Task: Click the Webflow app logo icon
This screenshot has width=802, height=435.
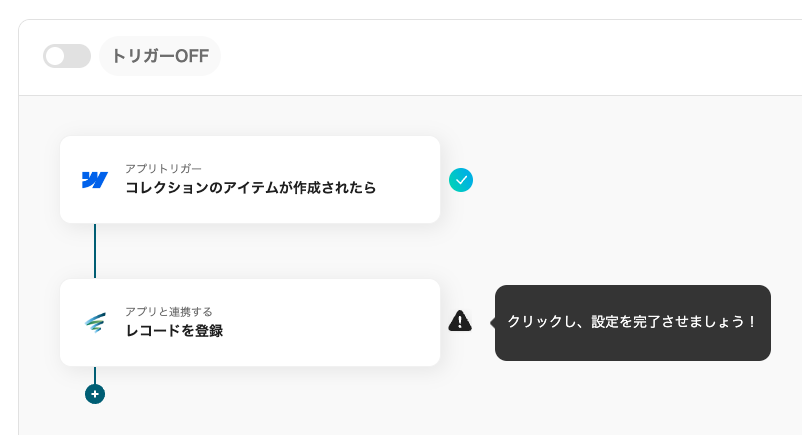Action: [95, 180]
